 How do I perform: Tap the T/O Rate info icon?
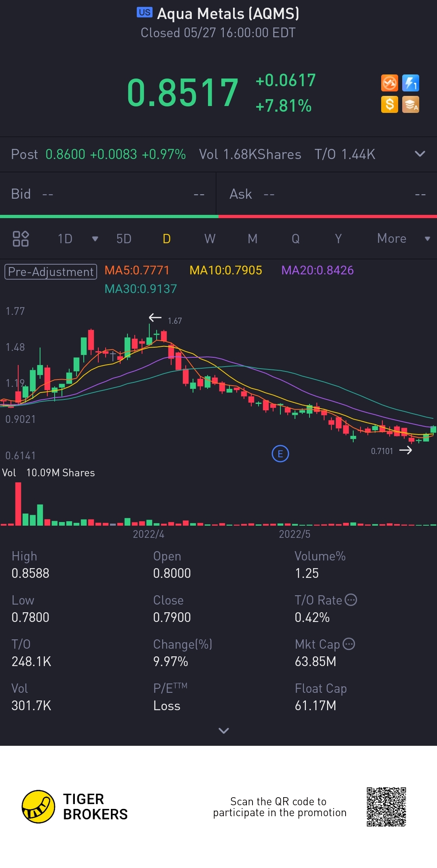(351, 600)
